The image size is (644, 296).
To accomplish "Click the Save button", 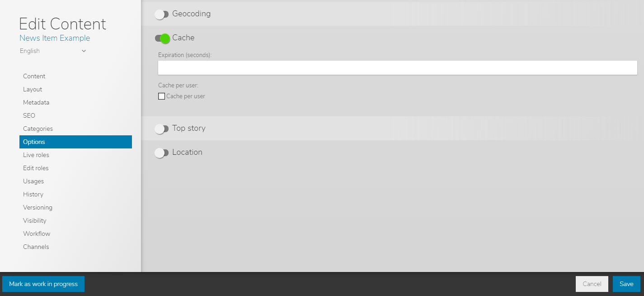I will (626, 284).
